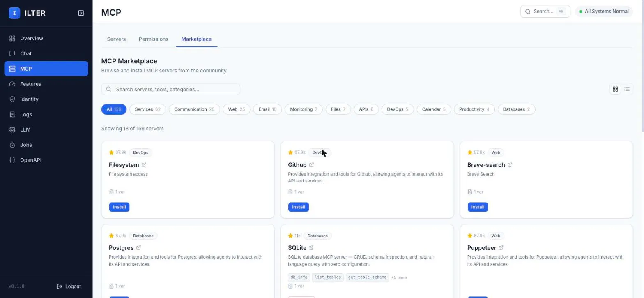Viewport: 644px width, 298px height.
Task: Filter by Monitoring category
Action: [x=304, y=109]
